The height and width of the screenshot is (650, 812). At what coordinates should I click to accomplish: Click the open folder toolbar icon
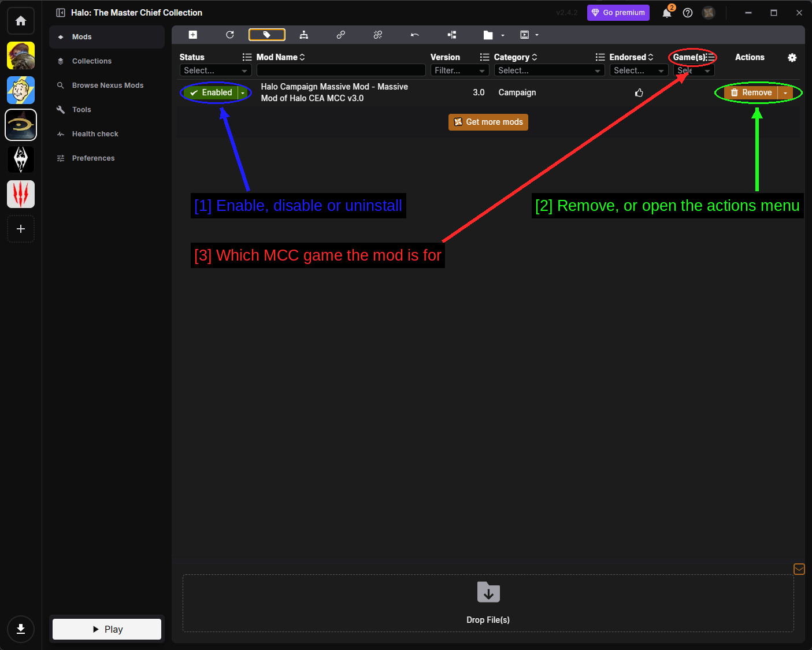[488, 35]
